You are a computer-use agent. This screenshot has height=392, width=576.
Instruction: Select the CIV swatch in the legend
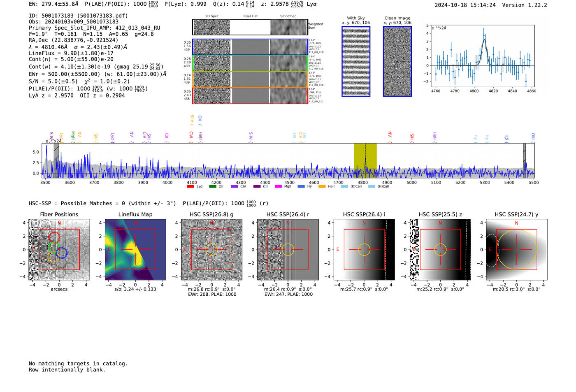[235, 187]
